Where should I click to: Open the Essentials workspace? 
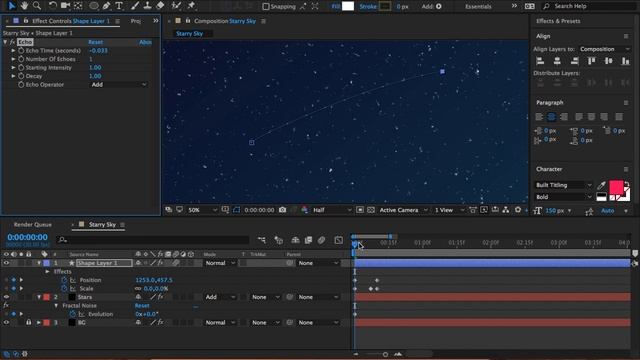[x=478, y=7]
